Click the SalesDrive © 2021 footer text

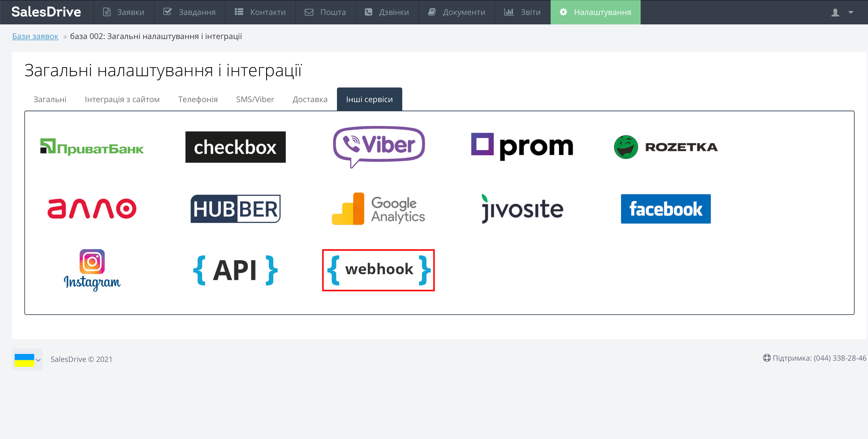(x=81, y=359)
